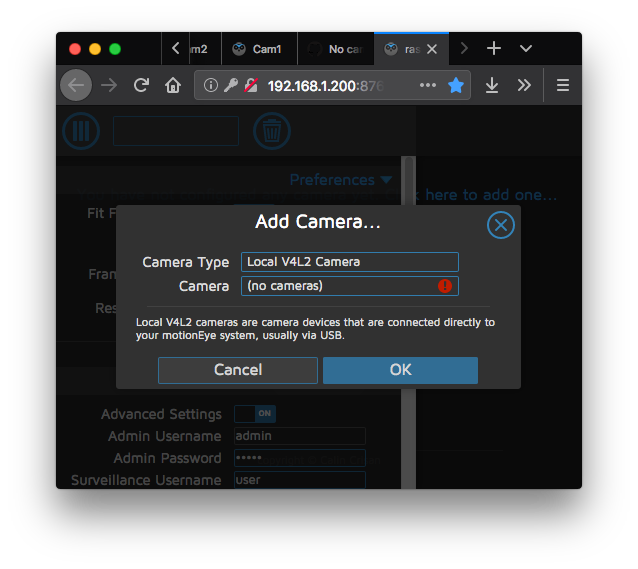Click the bookmark star icon
This screenshot has width=638, height=569.
pos(456,85)
